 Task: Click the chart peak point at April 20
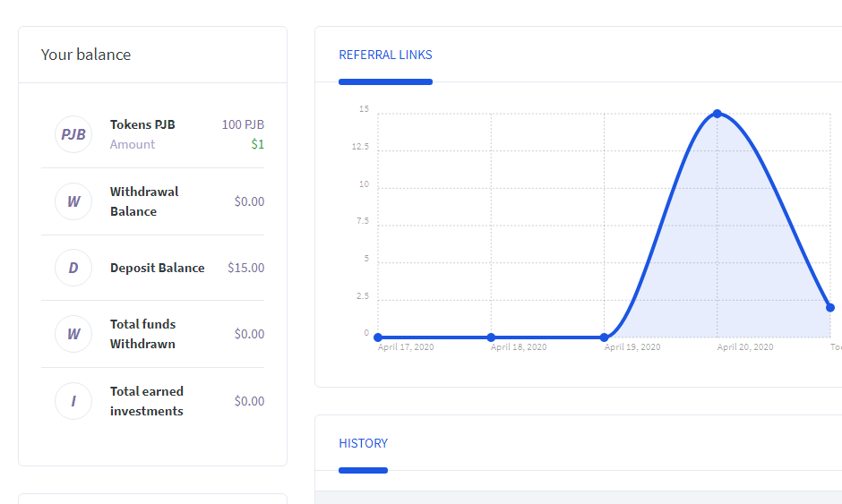pyautogui.click(x=717, y=114)
